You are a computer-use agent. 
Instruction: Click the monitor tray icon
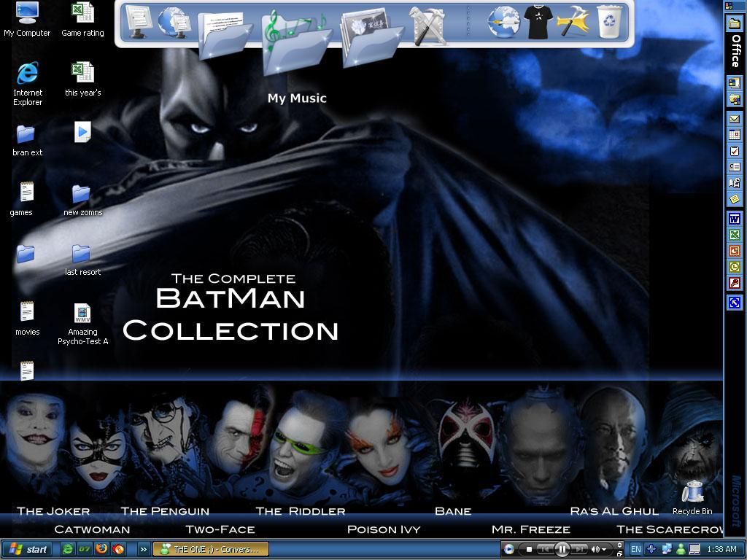coord(694,549)
